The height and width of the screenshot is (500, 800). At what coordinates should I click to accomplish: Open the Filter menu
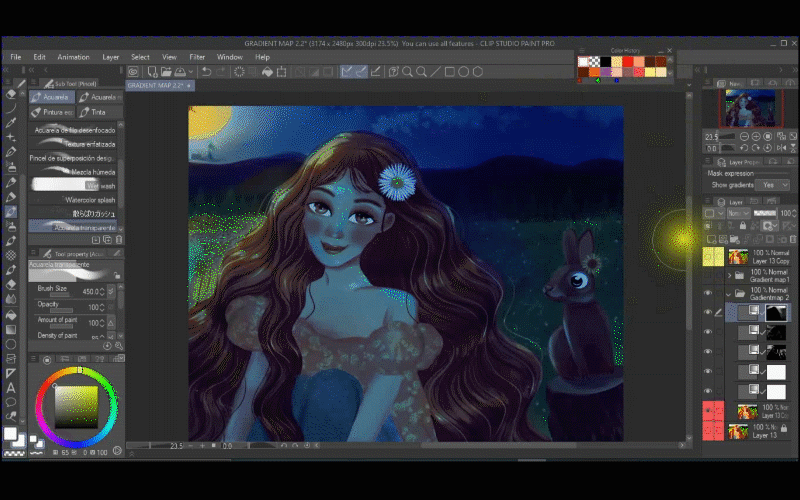[x=197, y=57]
